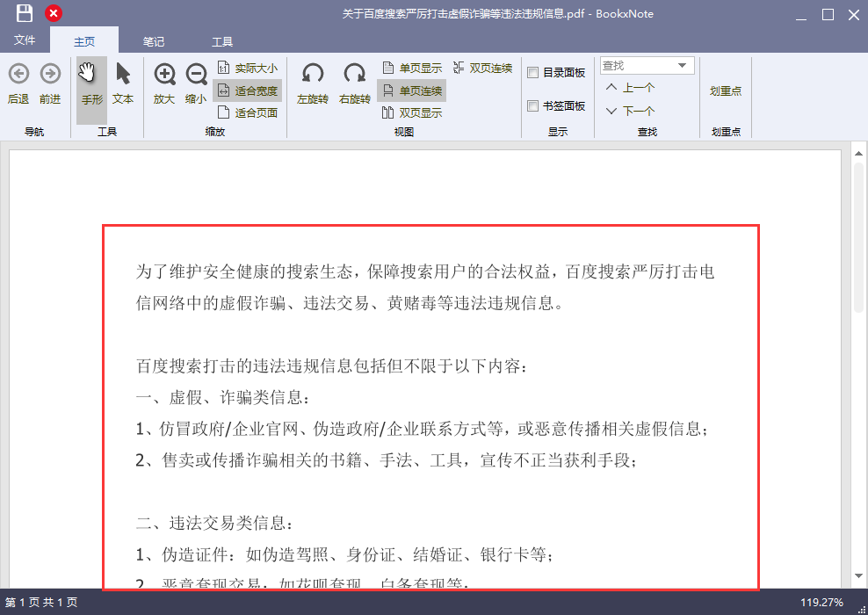Select the 文本 text cursor tool
This screenshot has height=615, width=868.
point(123,84)
